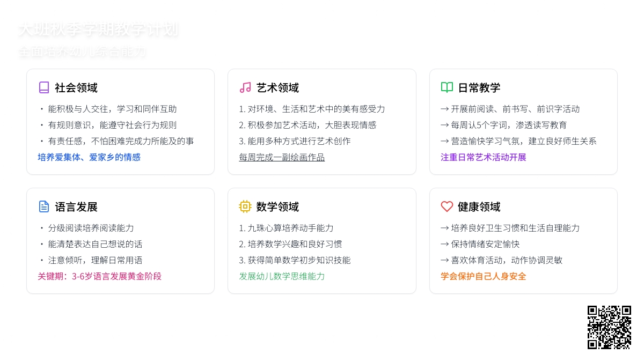Viewport: 644px width, 362px height.
Task: Click the 数学领域 card heading
Action: point(277,206)
